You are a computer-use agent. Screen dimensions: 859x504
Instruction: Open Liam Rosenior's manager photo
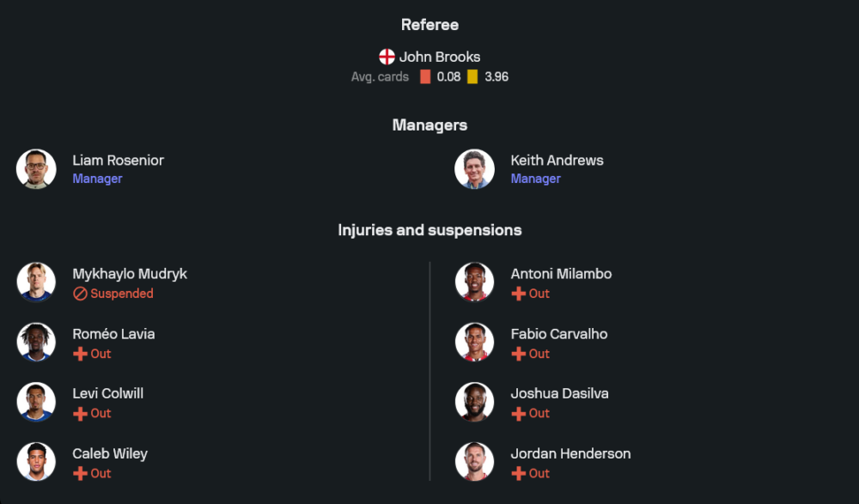pos(36,169)
